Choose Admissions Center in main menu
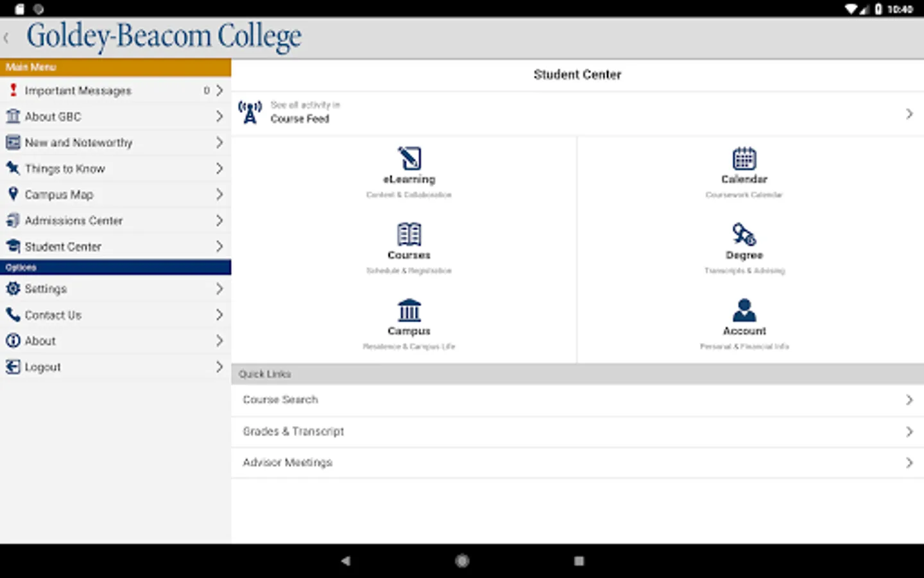 tap(116, 220)
